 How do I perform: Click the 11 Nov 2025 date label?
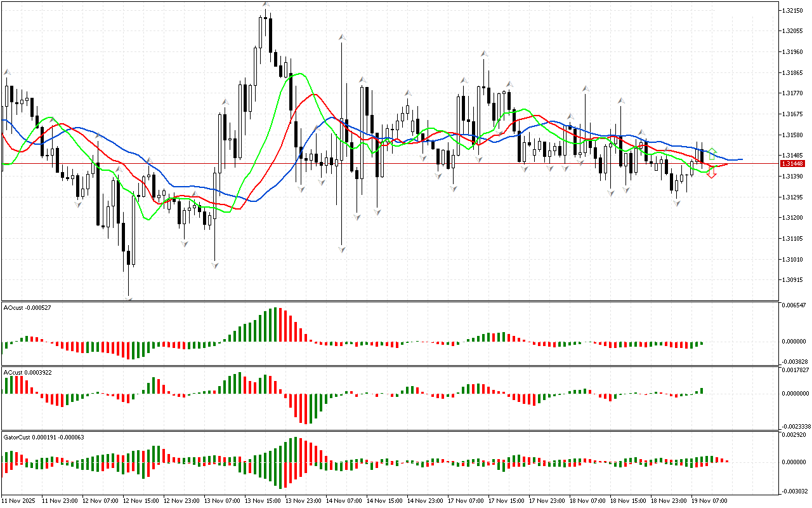tap(19, 501)
